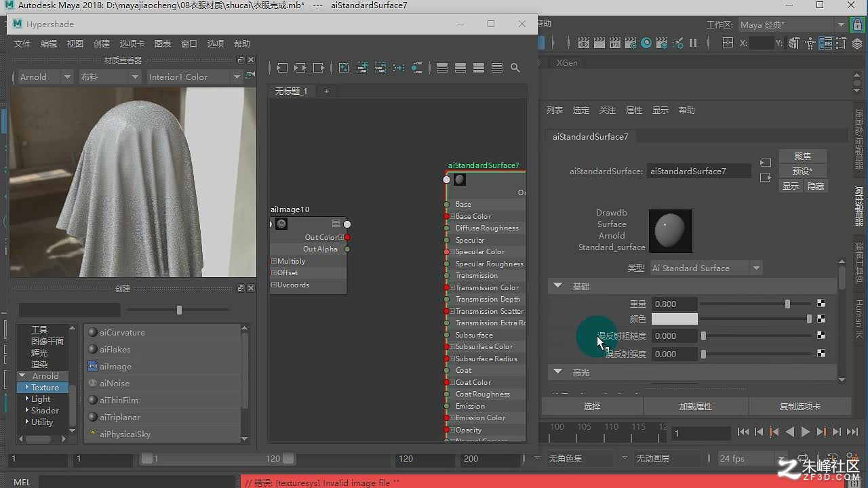This screenshot has height=488, width=868.
Task: Click the 漫反射粗糙度 slider track
Action: pos(756,335)
